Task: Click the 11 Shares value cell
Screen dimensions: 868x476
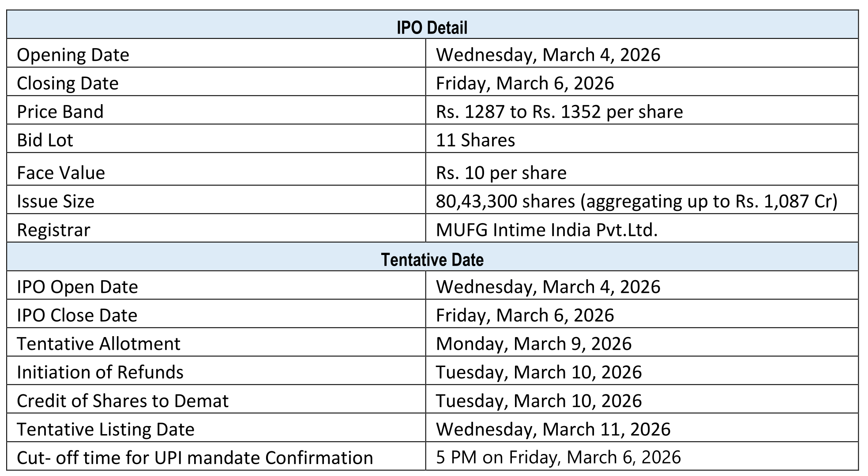Action: 475,140
